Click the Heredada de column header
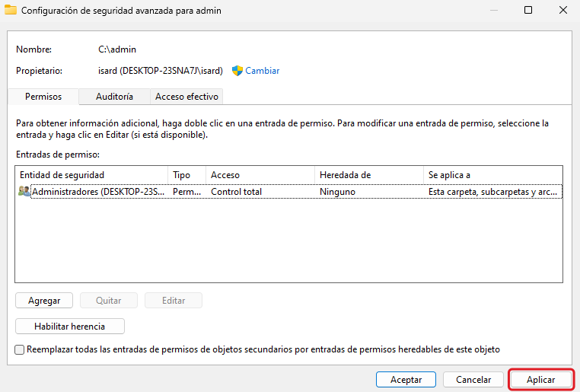Image resolution: width=580 pixels, height=392 pixels. pyautogui.click(x=368, y=175)
